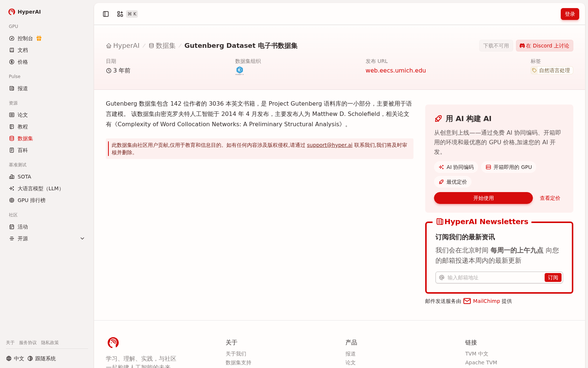Click 在 Discord 上讨论 button
Viewport: 588px width, 368px height.
545,46
